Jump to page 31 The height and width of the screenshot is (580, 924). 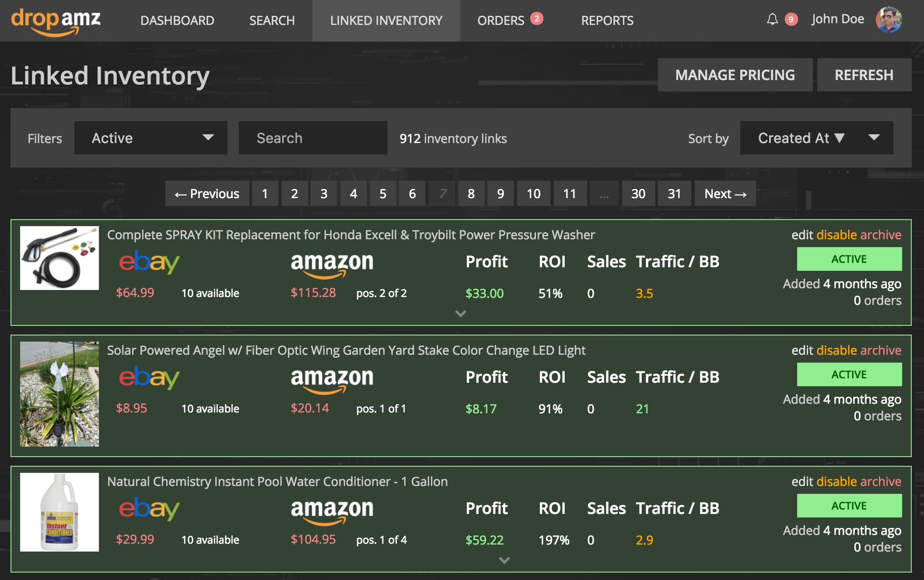[x=674, y=193]
